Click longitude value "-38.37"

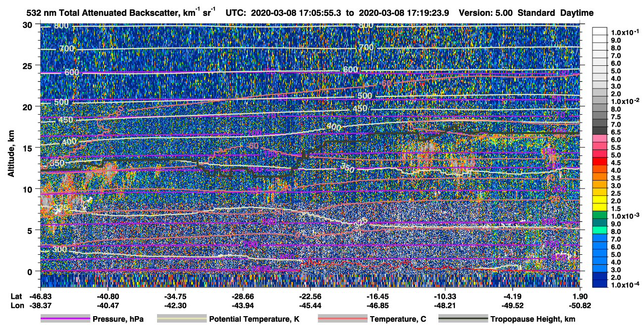pos(40,305)
